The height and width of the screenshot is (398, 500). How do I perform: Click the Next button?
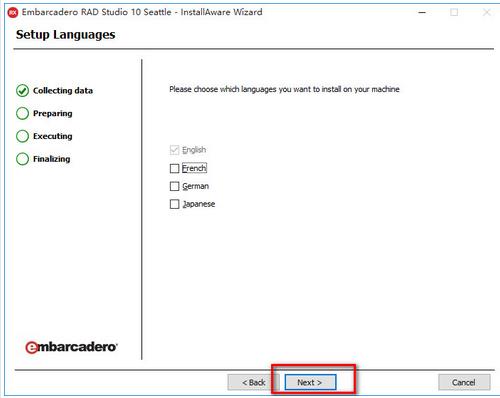[310, 382]
